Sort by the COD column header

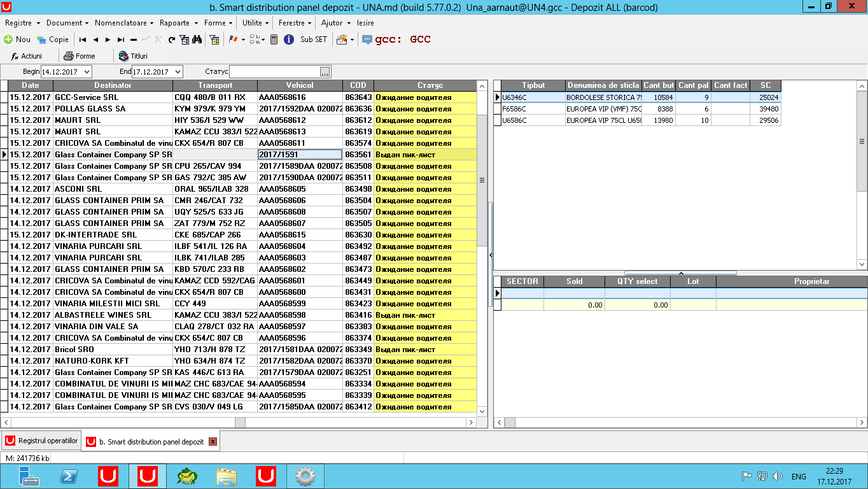358,85
